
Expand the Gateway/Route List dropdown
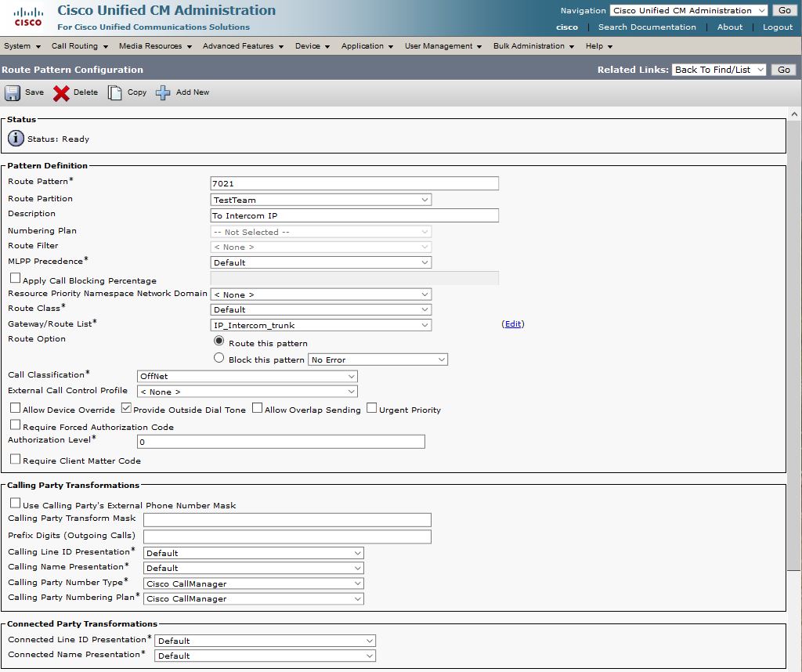(321, 325)
